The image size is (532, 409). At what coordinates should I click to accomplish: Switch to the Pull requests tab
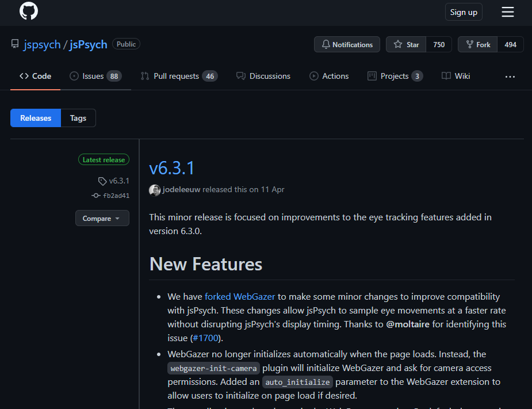(179, 76)
